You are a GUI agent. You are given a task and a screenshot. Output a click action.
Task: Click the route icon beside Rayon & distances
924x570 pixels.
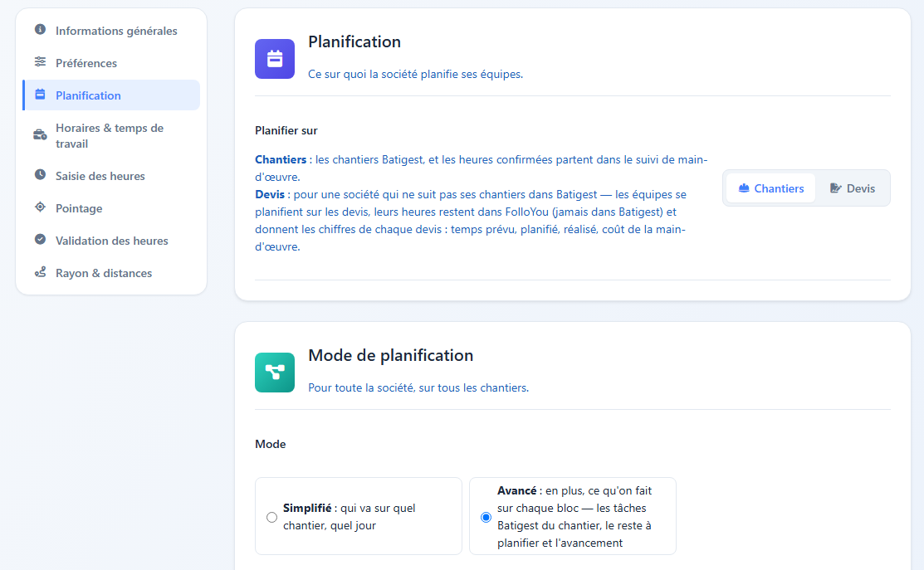40,272
